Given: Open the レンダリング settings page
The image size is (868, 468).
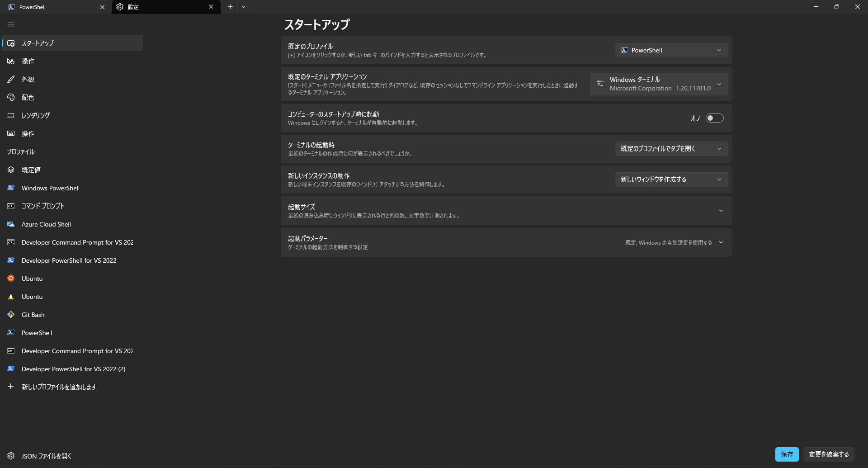Looking at the screenshot, I should tap(72, 116).
